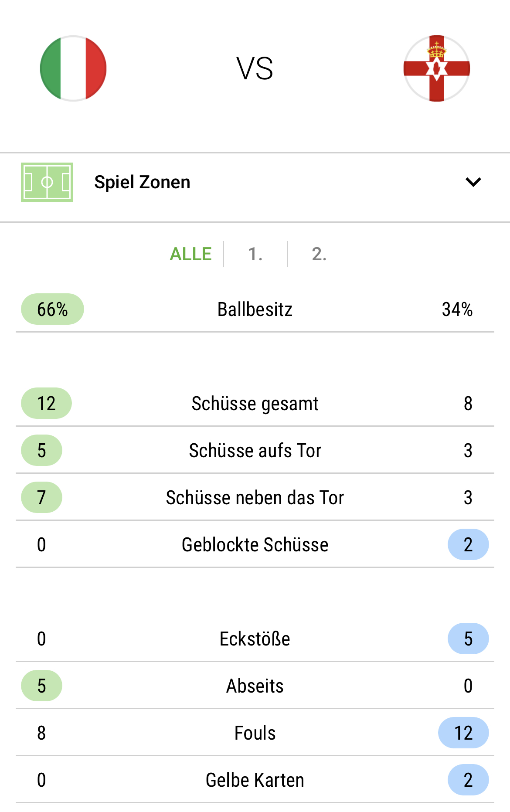This screenshot has width=510, height=812.
Task: Tap the blue 5 corners badge
Action: 468,639
